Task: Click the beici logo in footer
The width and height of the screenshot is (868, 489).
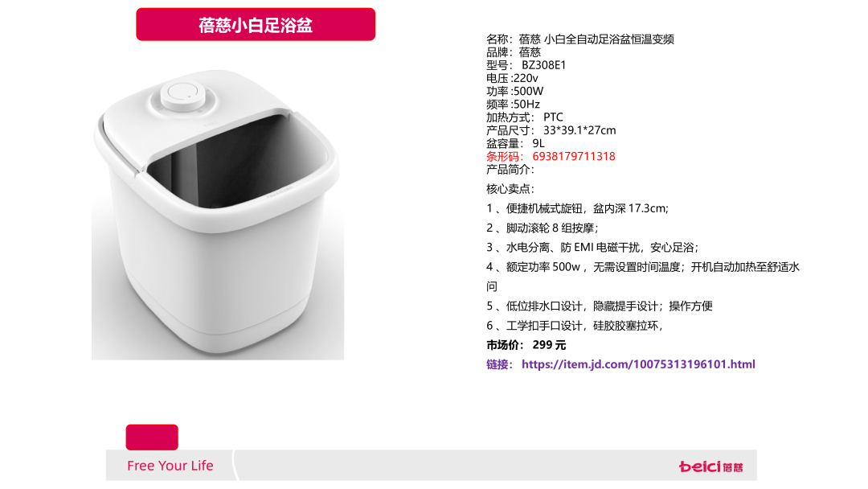Action: coord(710,466)
